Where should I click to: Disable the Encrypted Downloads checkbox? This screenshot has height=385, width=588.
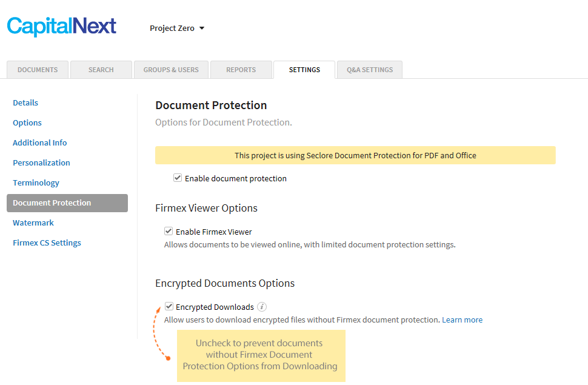pyautogui.click(x=169, y=306)
